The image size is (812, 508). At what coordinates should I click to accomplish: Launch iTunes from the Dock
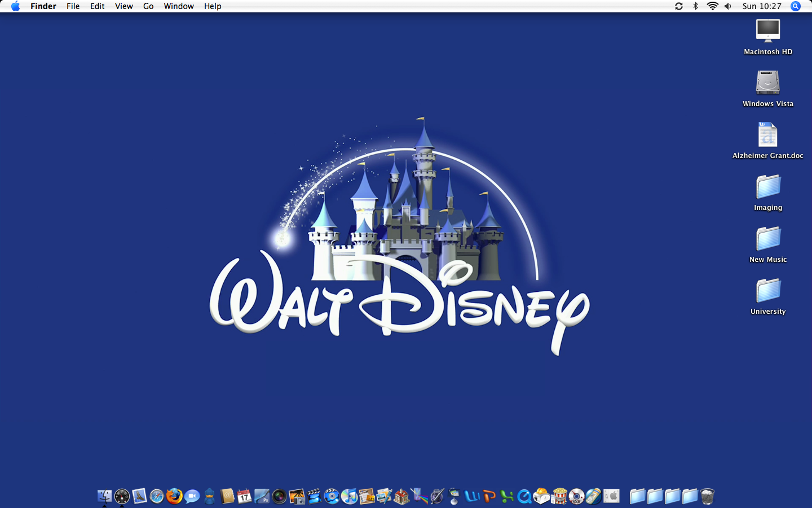point(350,496)
